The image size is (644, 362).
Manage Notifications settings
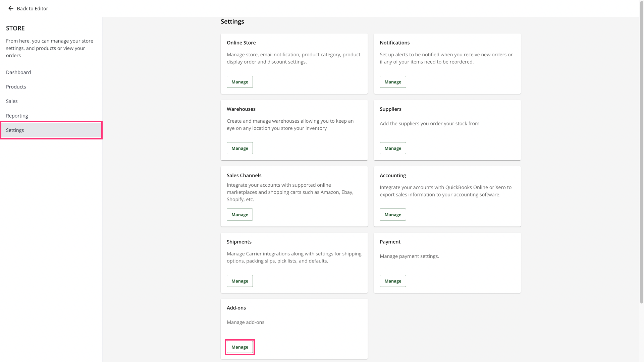(392, 82)
